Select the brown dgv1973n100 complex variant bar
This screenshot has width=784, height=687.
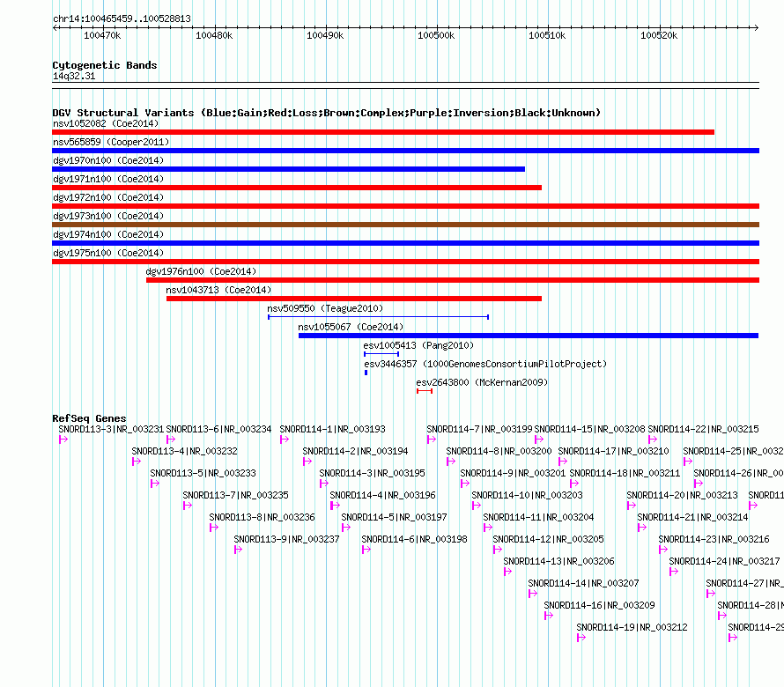coord(405,225)
